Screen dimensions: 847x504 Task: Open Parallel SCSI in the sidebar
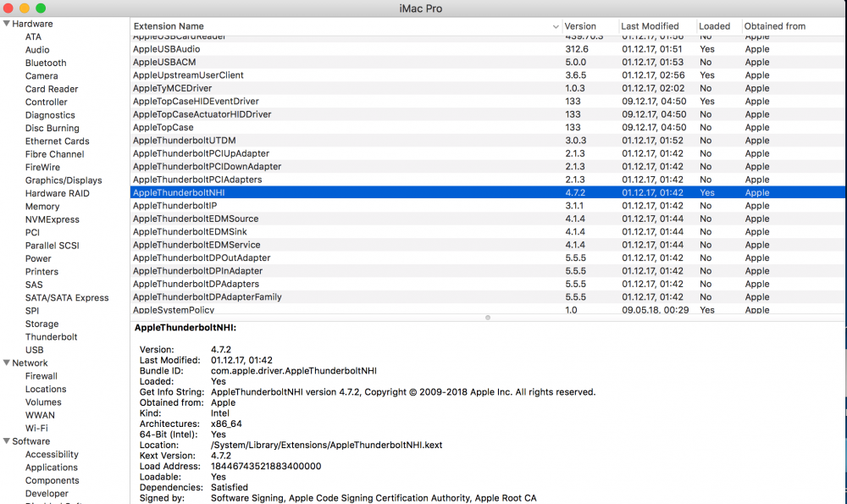(53, 246)
